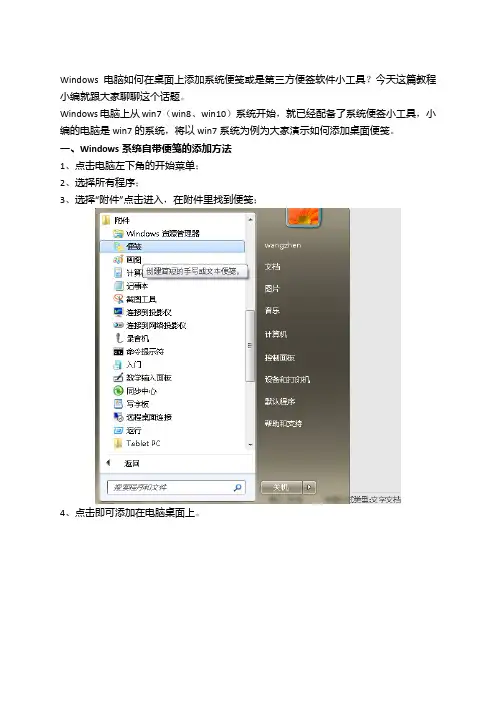
Task: Click step text 2、选择所有程序
Action: (99, 183)
